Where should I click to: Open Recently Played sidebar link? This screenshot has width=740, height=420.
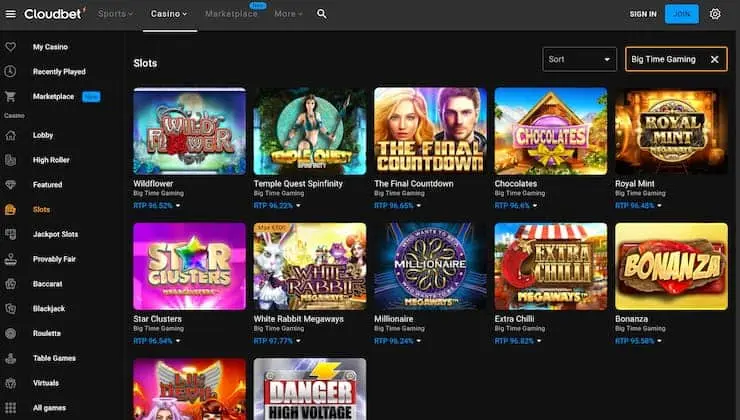pyautogui.click(x=59, y=71)
